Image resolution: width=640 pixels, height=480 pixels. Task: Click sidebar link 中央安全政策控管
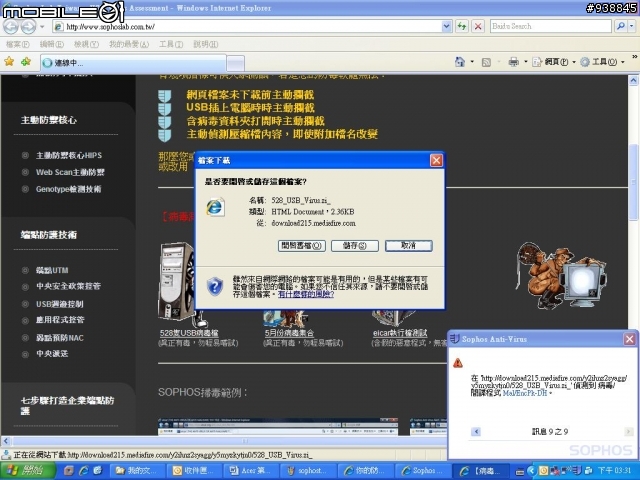point(68,286)
